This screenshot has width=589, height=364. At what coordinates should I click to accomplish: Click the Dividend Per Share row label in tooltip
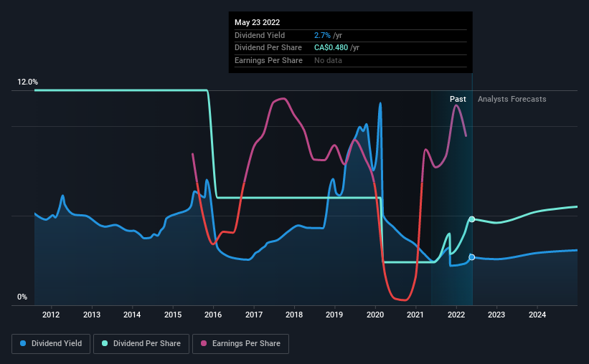coord(268,48)
